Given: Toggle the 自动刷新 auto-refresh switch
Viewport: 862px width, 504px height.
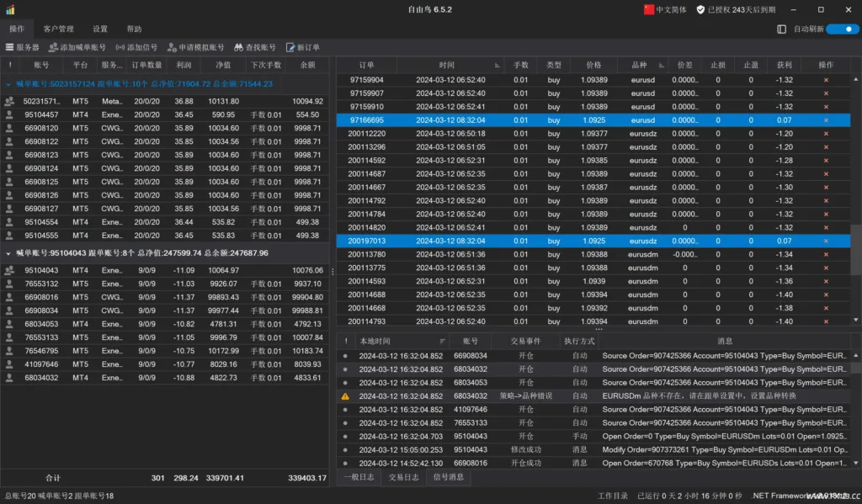Looking at the screenshot, I should click(843, 29).
